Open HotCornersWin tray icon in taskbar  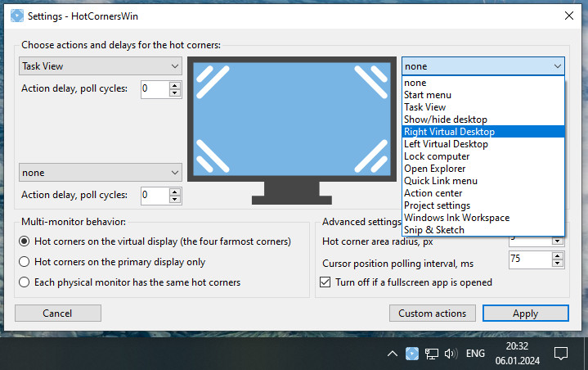[411, 354]
